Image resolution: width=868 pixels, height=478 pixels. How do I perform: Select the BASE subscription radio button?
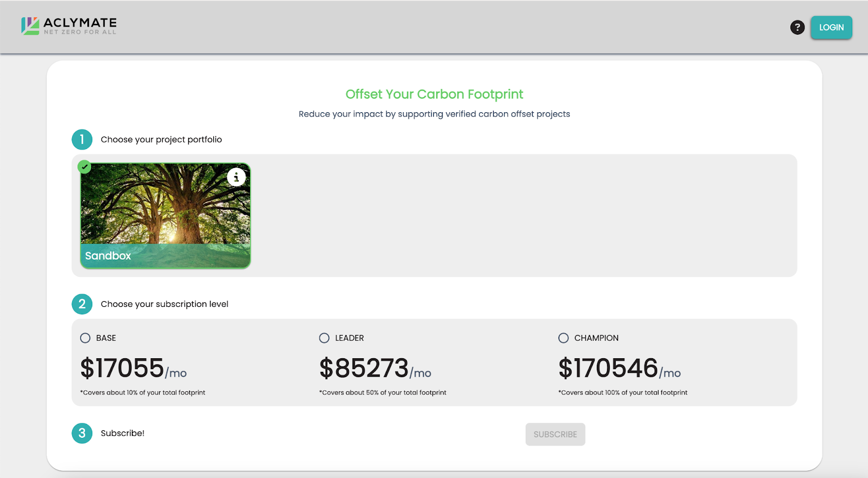click(85, 338)
